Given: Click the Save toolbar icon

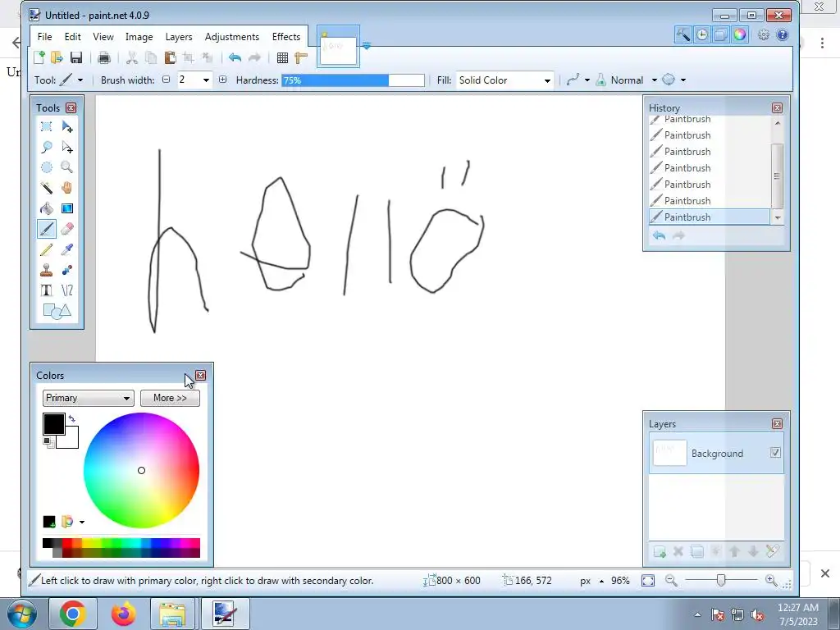Looking at the screenshot, I should tap(76, 57).
